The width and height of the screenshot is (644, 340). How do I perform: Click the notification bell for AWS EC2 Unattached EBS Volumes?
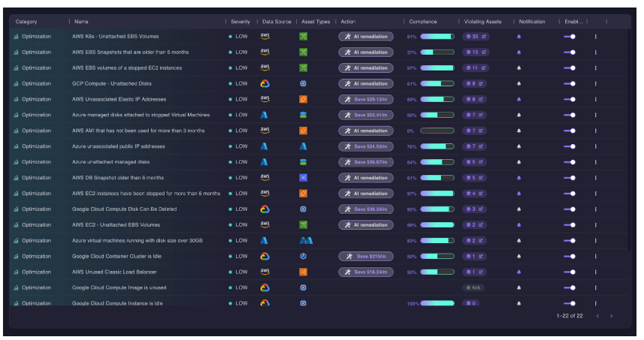519,224
